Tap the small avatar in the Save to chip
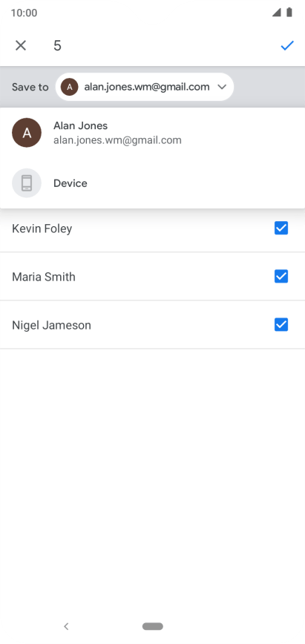 (70, 87)
